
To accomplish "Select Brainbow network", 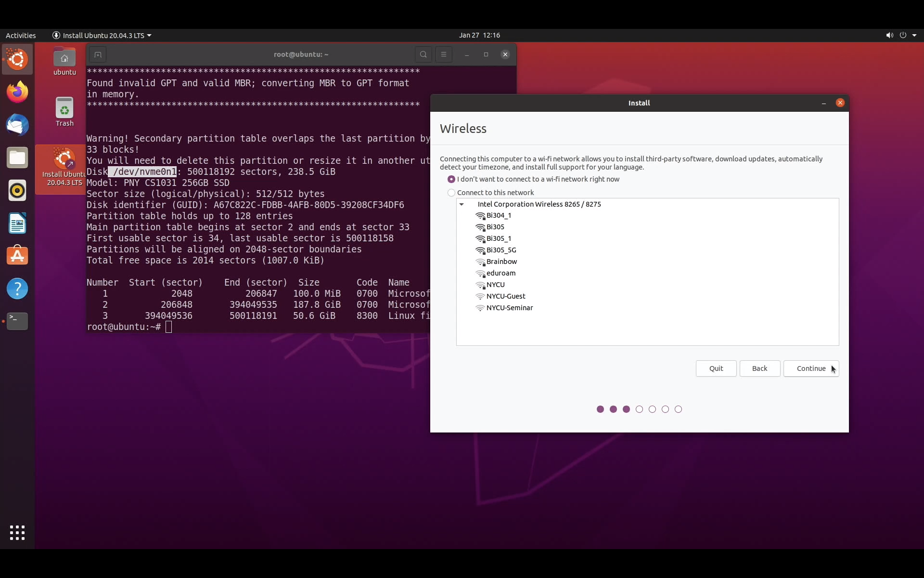I will (647, 262).
